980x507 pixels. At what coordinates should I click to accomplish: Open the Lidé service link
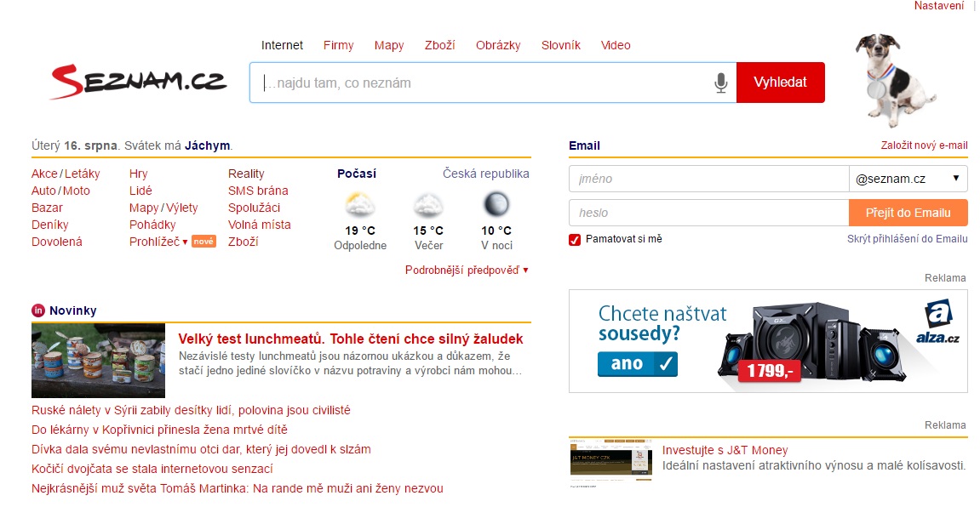coord(140,191)
